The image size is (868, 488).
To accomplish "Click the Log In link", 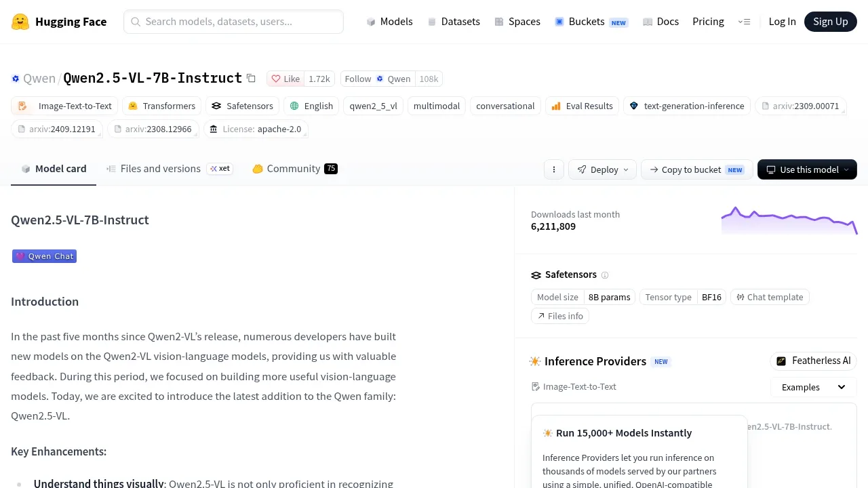I will pyautogui.click(x=782, y=22).
